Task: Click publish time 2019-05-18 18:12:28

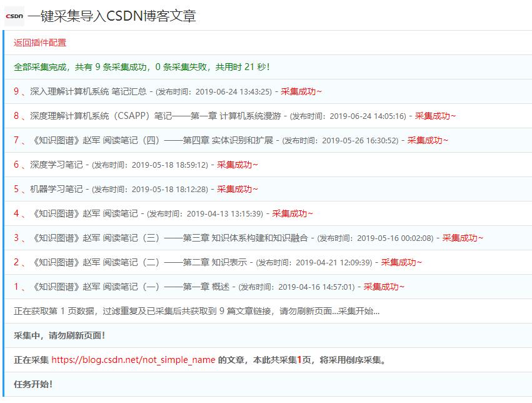Action: click(169, 190)
